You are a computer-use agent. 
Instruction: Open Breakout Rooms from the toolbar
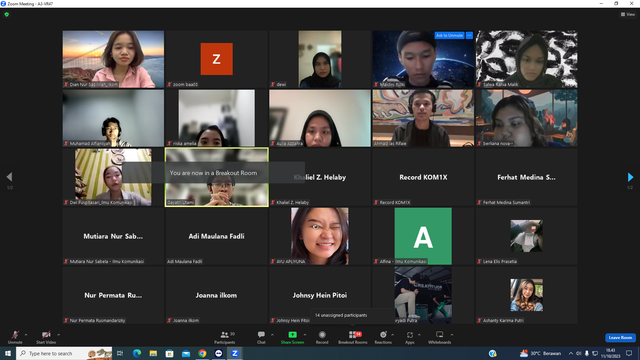pyautogui.click(x=353, y=337)
